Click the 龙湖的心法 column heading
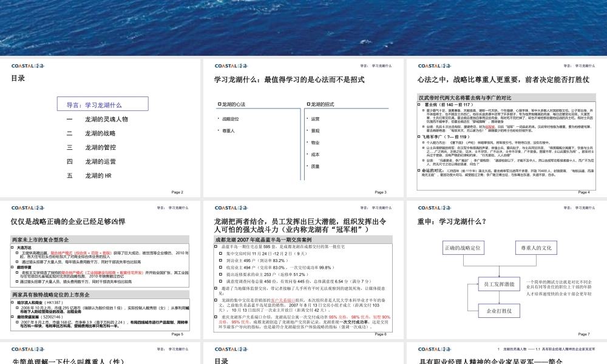Image resolution: width=607 pixels, height=364 pixels. pos(234,104)
